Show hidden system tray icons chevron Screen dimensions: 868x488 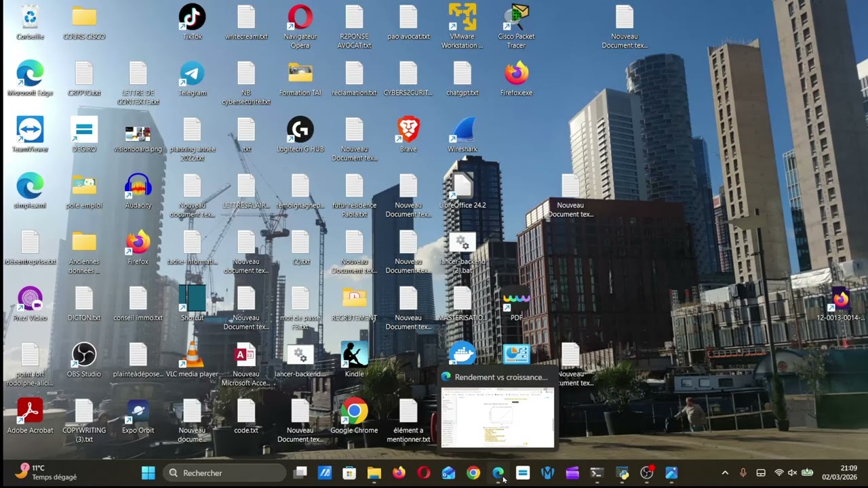[725, 473]
